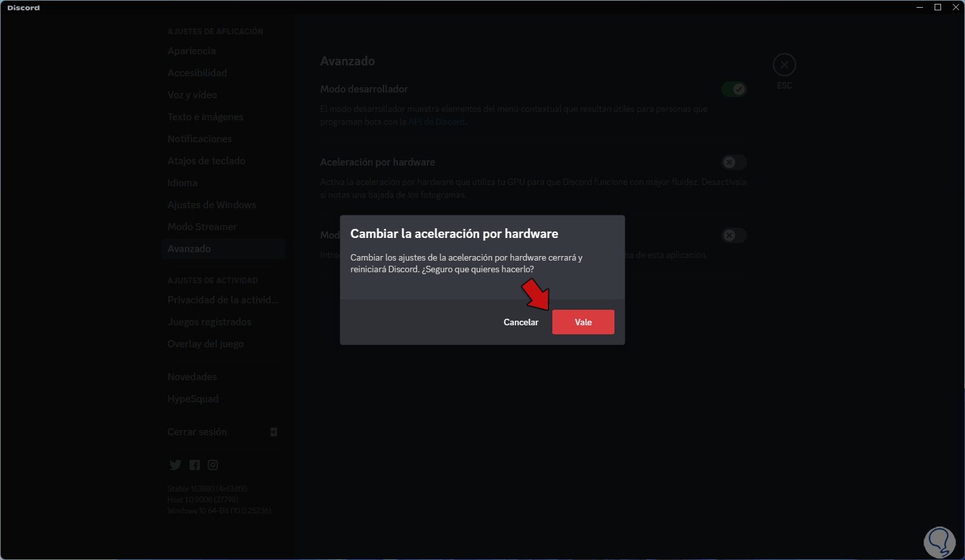Toggle the Aceleración por hardware switch
The height and width of the screenshot is (560, 965).
click(x=734, y=162)
